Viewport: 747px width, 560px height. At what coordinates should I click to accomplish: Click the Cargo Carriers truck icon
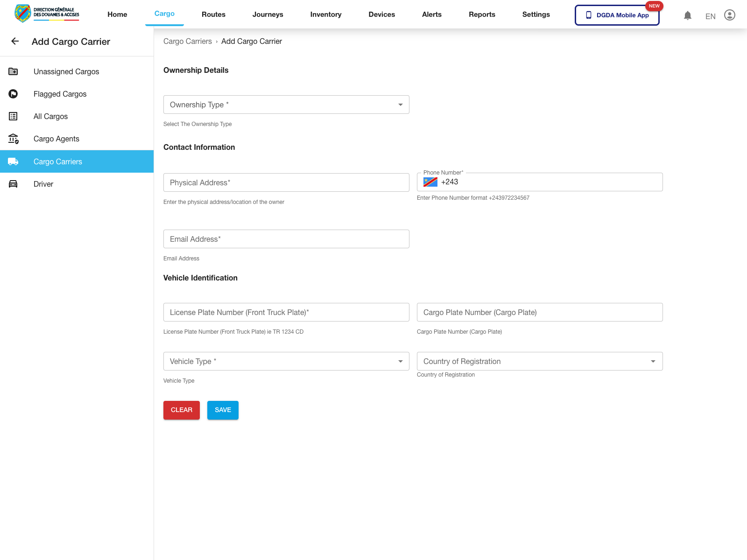click(x=13, y=161)
